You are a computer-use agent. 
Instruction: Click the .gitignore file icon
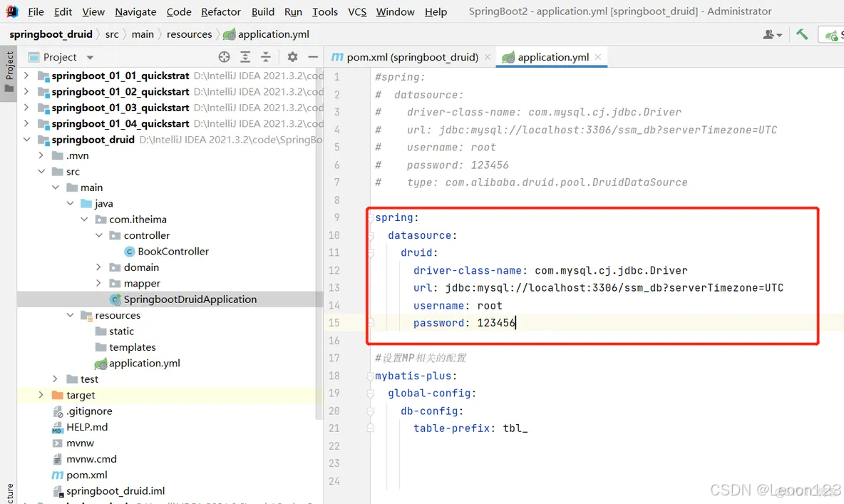click(x=58, y=412)
